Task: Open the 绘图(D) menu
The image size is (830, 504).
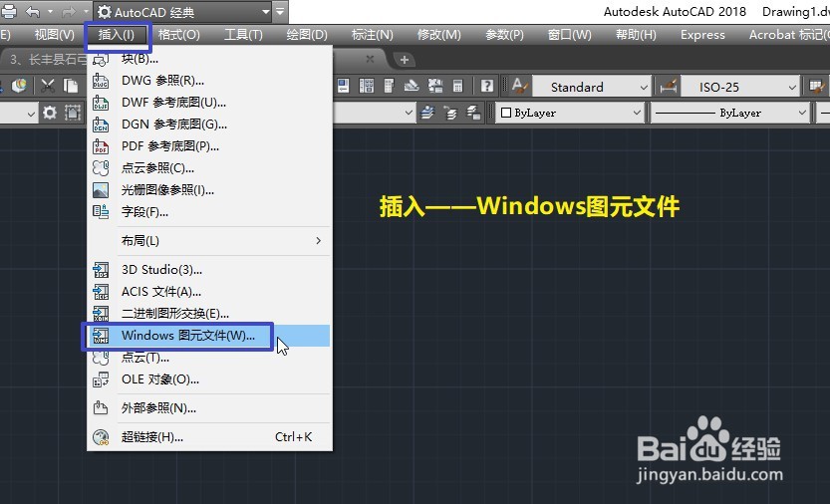Action: coord(307,35)
